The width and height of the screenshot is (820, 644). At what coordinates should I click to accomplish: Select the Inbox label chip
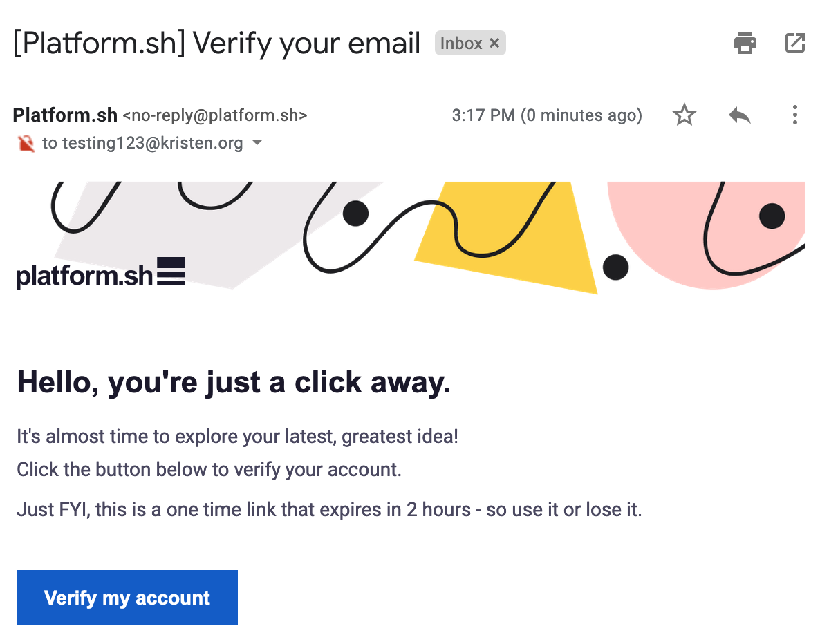click(x=470, y=43)
